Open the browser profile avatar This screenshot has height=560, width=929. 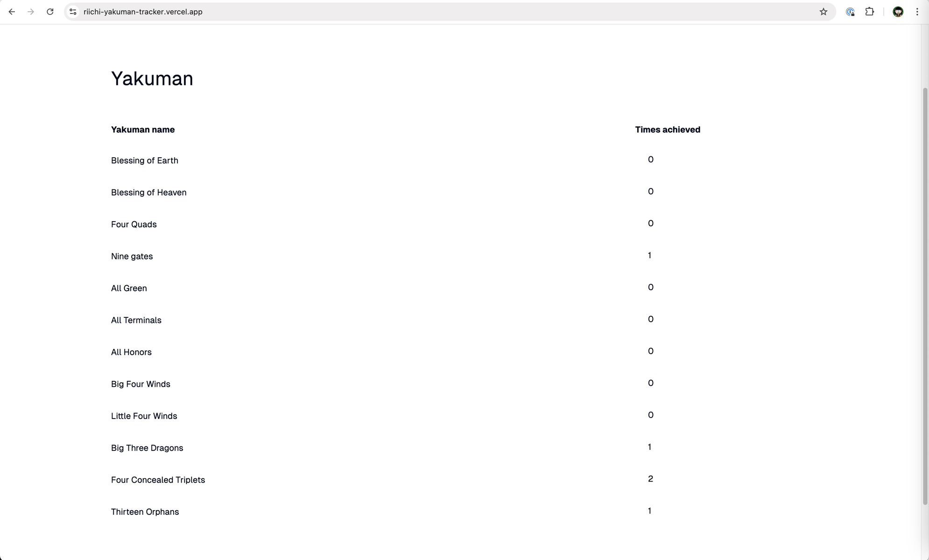click(897, 12)
